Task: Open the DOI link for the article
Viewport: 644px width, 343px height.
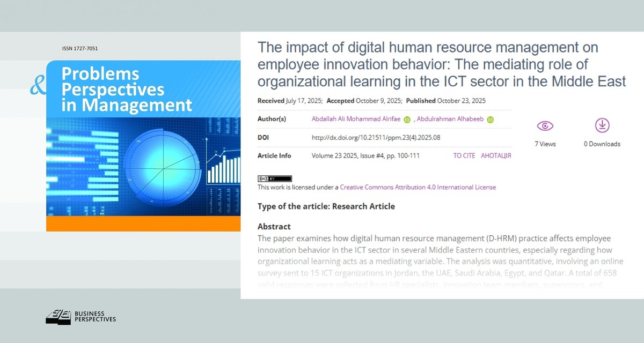Action: coord(376,138)
